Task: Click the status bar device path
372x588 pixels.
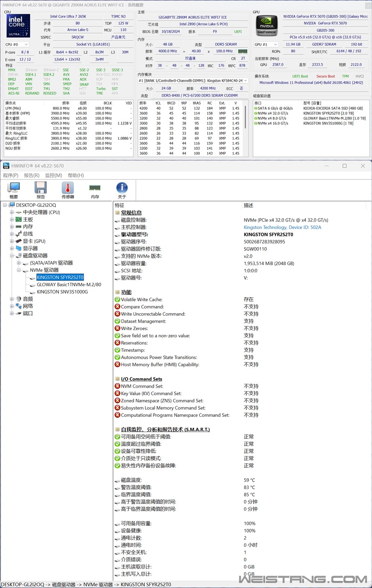Action: [86, 585]
